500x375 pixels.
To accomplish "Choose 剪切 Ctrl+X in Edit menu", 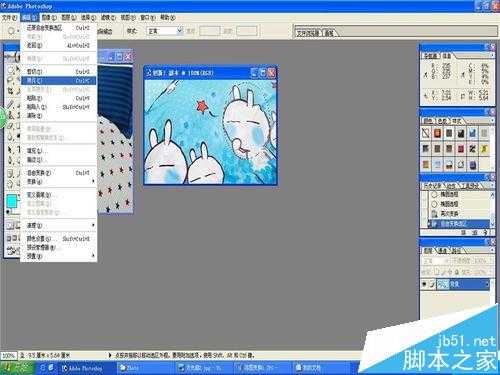I will [59, 72].
